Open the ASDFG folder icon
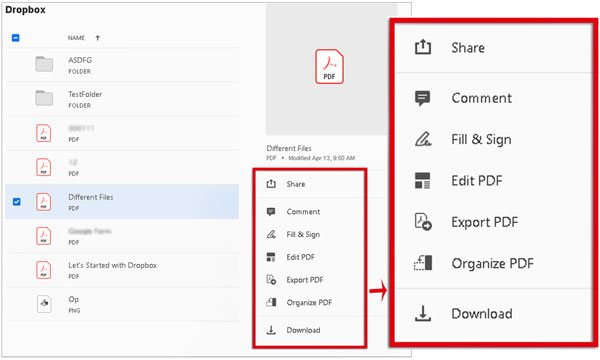This screenshot has height=360, width=600. [44, 64]
